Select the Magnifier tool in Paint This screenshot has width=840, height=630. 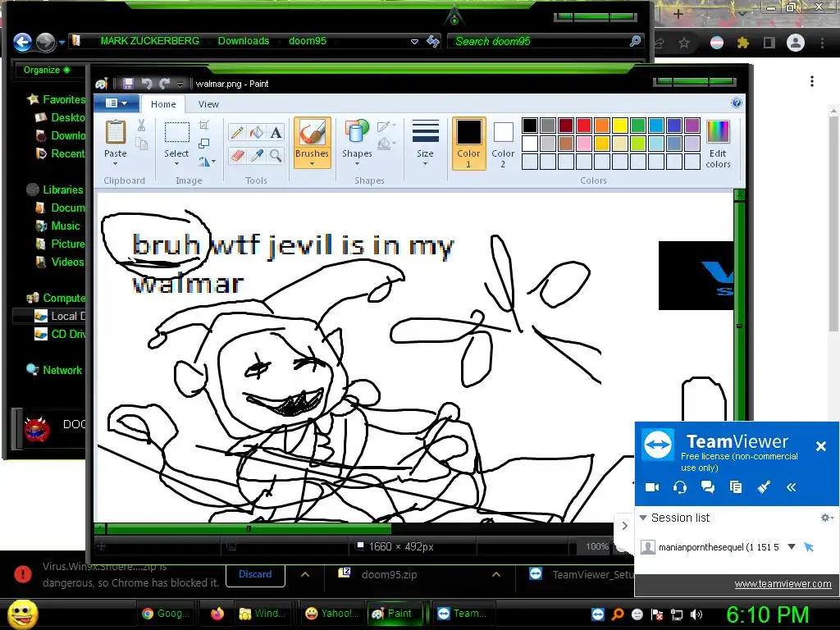[276, 156]
